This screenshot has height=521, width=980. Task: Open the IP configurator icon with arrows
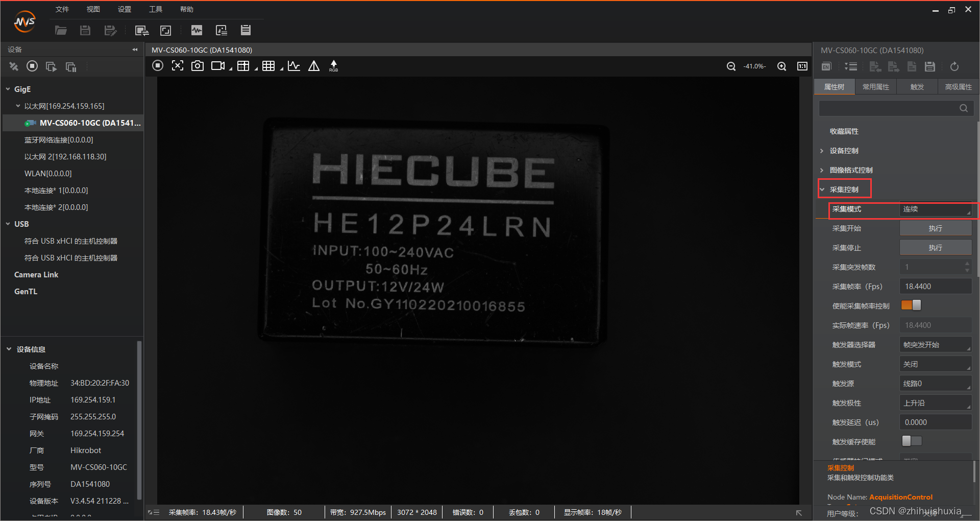click(141, 30)
